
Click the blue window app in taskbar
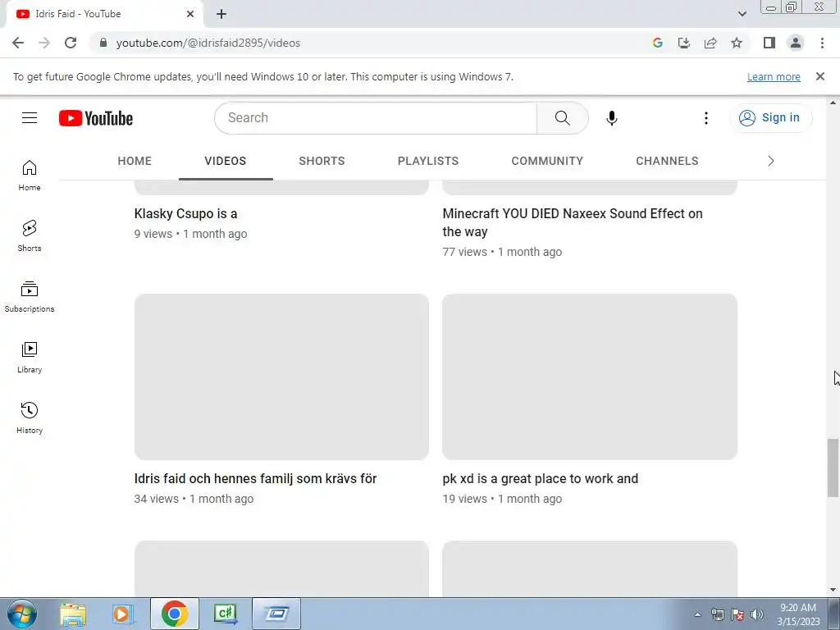pos(276,614)
